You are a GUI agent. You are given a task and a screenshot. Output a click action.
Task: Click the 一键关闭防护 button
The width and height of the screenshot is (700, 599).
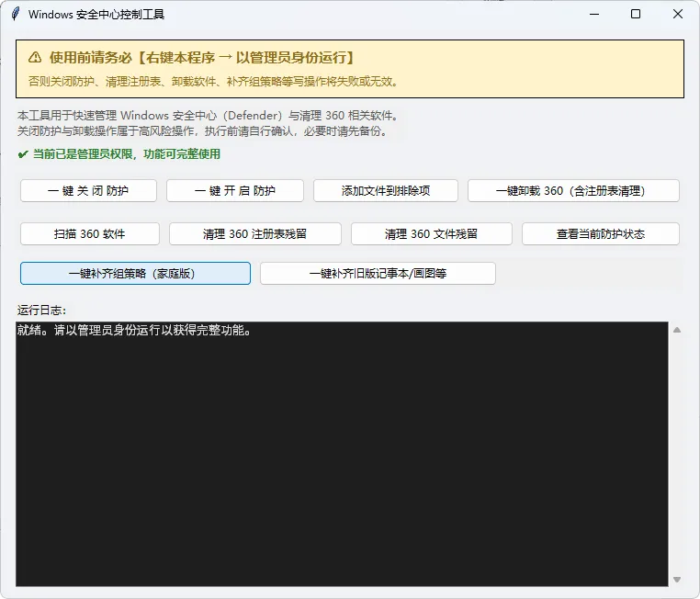tap(88, 190)
